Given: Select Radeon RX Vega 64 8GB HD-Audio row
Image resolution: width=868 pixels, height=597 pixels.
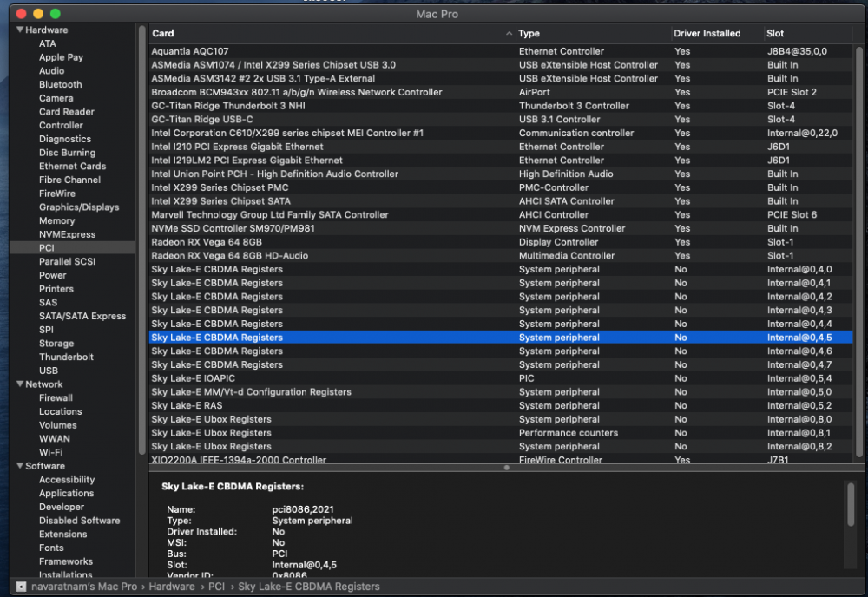Looking at the screenshot, I should tap(501, 256).
